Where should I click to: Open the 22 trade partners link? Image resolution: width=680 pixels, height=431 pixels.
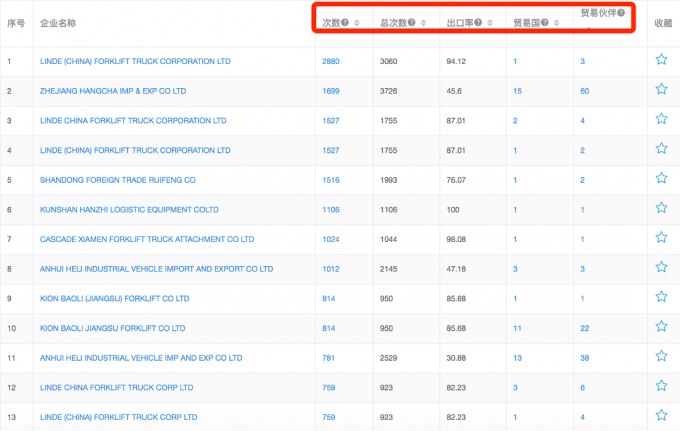(x=585, y=328)
